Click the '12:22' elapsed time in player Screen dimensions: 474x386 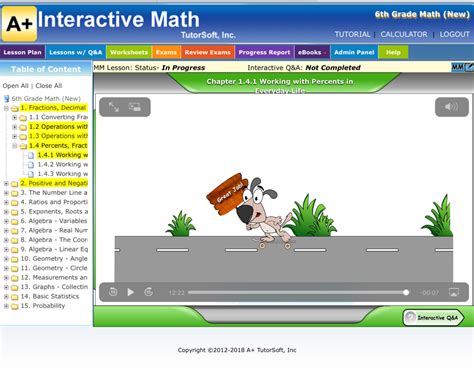176,293
